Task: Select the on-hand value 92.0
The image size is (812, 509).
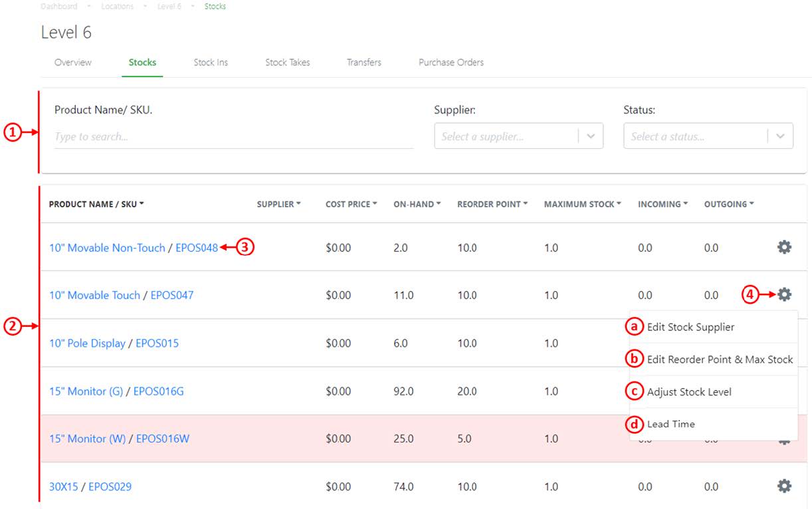Action: coord(403,391)
